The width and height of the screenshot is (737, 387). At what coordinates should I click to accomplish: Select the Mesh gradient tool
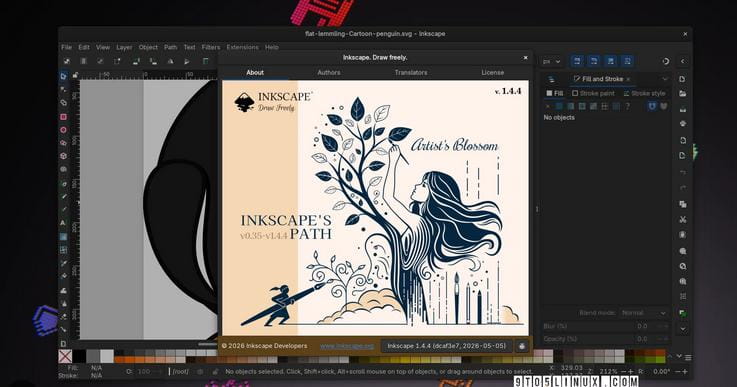[x=63, y=250]
